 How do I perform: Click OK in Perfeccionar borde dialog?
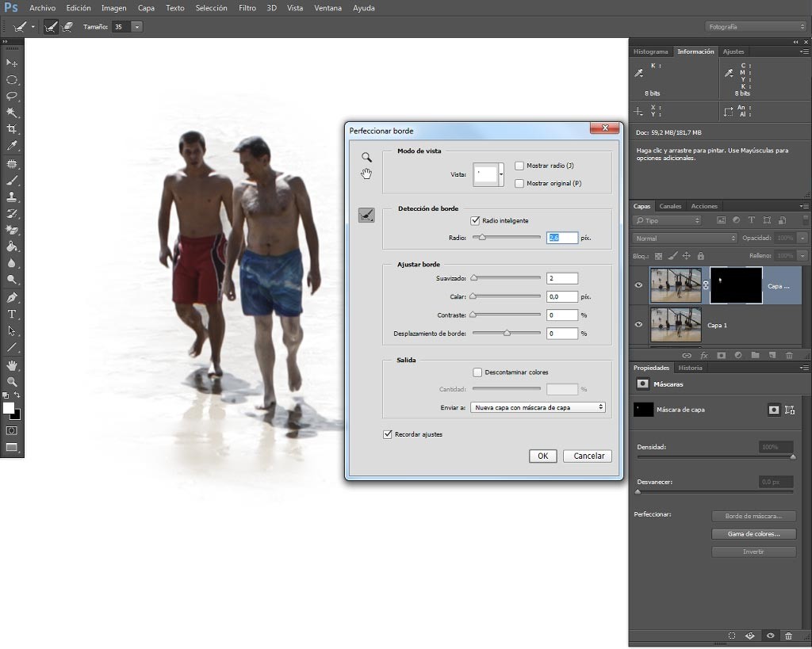[x=542, y=456]
